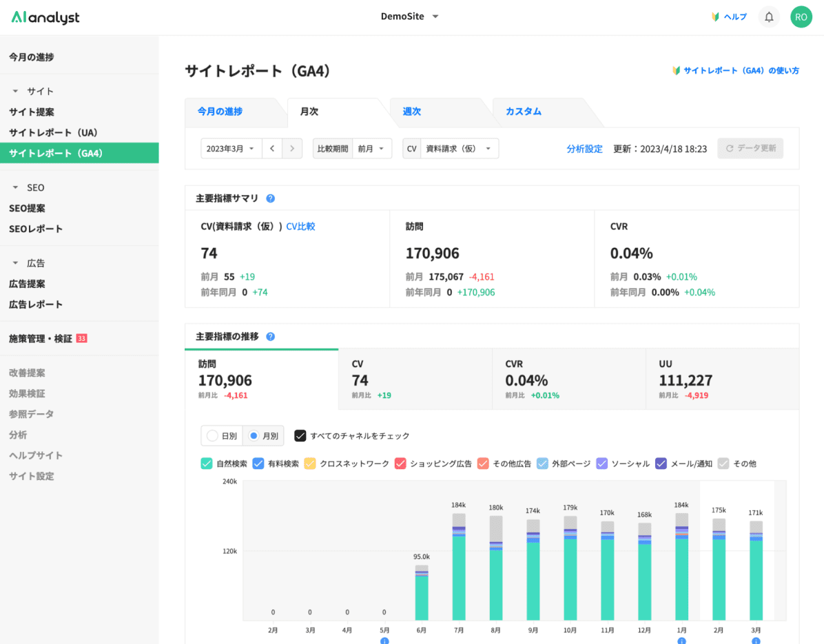Select the UU metric card
This screenshot has height=644, width=824.
pyautogui.click(x=721, y=380)
